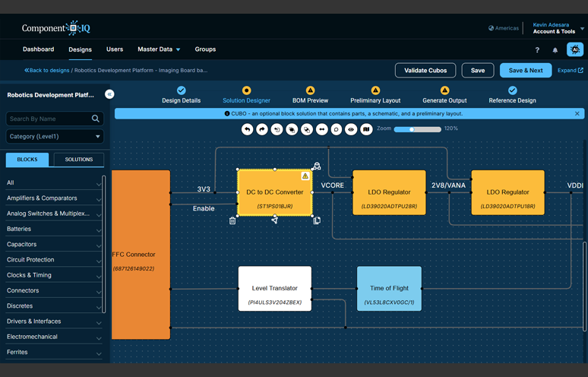The height and width of the screenshot is (377, 588).
Task: Open notifications bell
Action: [x=555, y=50]
